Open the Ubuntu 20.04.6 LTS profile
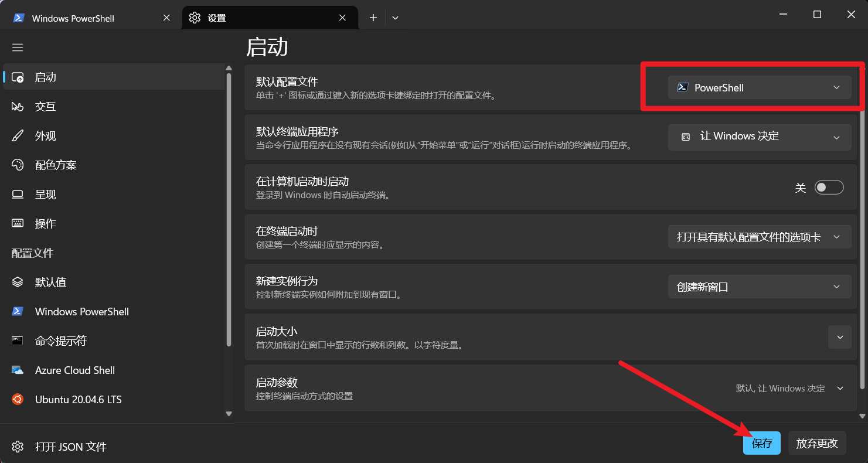The image size is (868, 463). (114, 400)
